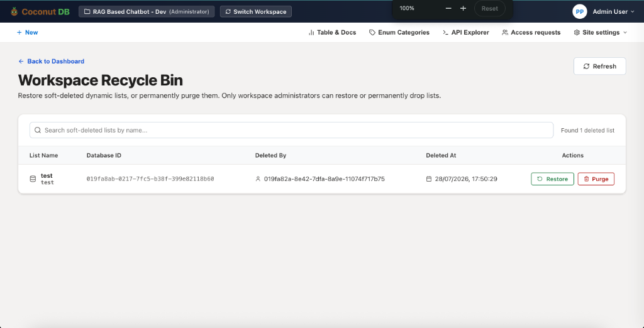
Task: Click the New button
Action: coord(27,33)
